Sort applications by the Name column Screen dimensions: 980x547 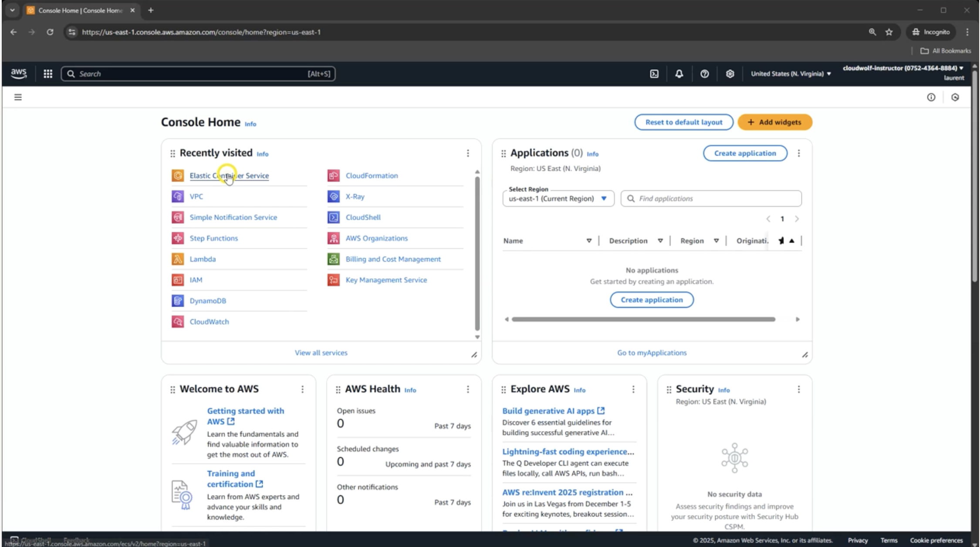pos(589,241)
